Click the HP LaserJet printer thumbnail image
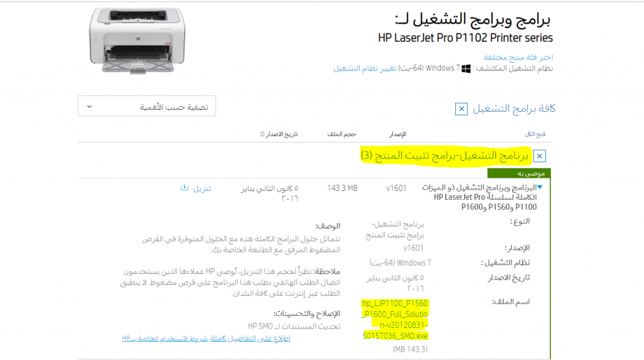 (137, 40)
